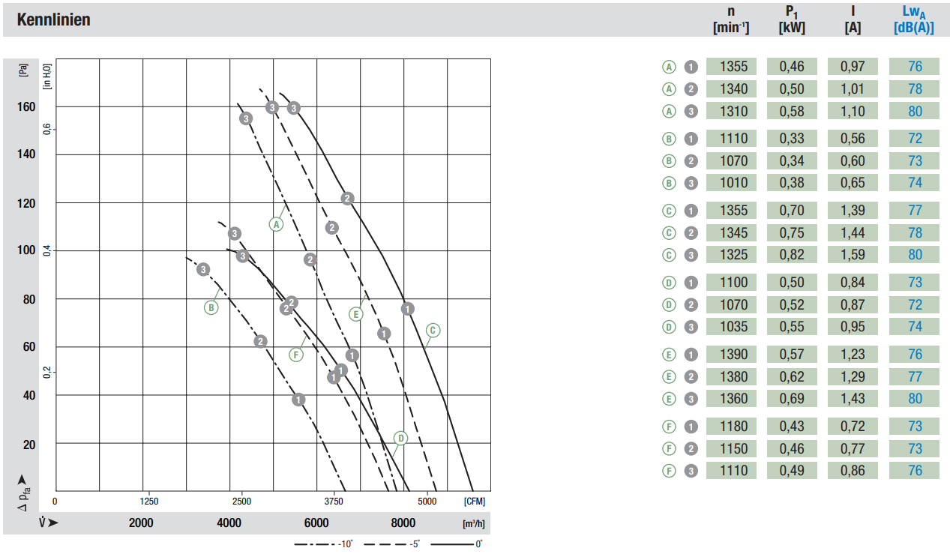Click the P1 [kW] column header
Image resolution: width=950 pixels, height=560 pixels.
pyautogui.click(x=792, y=19)
